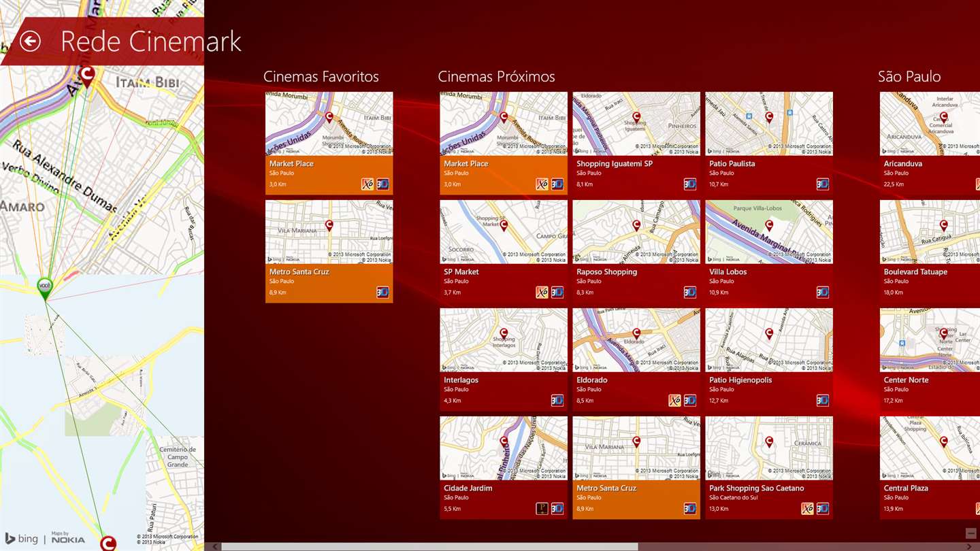Click 3D icon on Patio Paulista tile
The height and width of the screenshot is (551, 980).
823,184
